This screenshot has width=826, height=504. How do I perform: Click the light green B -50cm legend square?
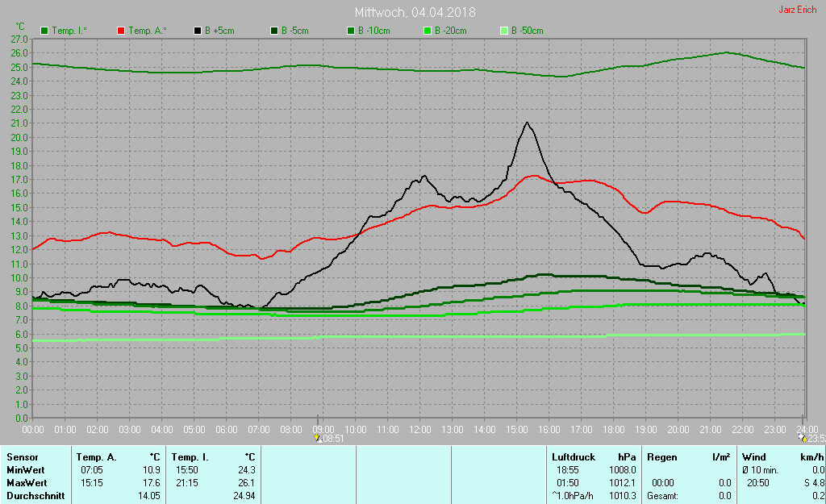pos(504,31)
